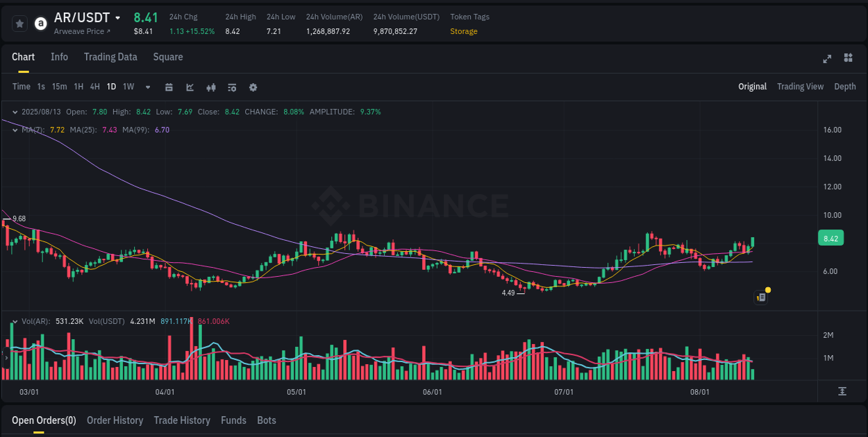
Task: Switch chart to Trading View mode
Action: [x=800, y=87]
